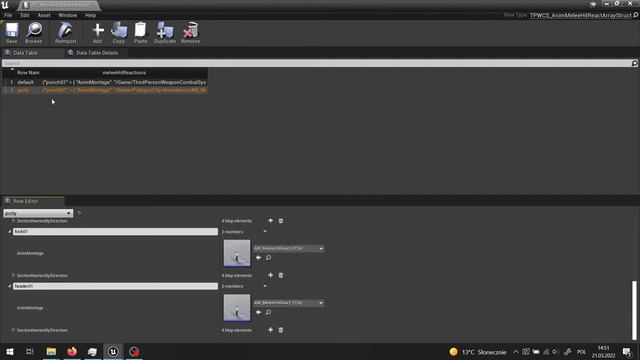Edit the kick01 key field
Screen dimensions: 640x360
coord(115,231)
